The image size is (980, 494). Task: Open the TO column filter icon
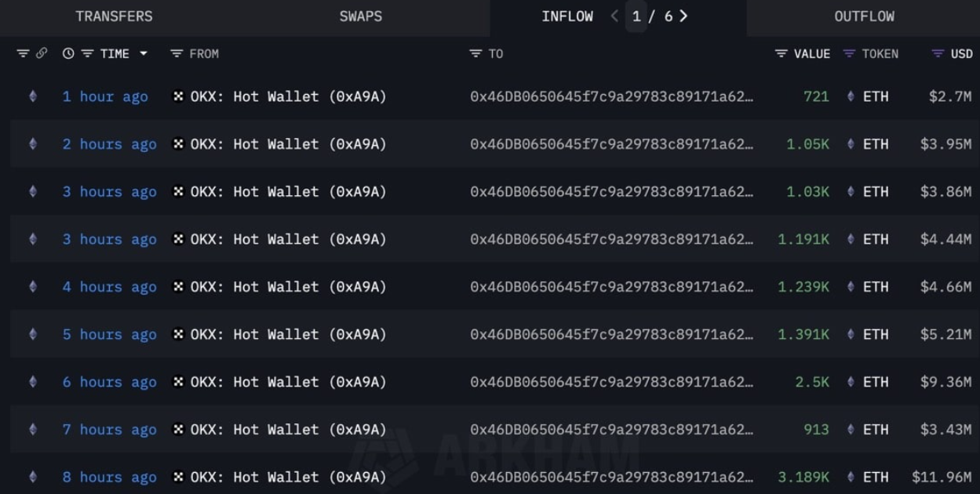pos(475,54)
